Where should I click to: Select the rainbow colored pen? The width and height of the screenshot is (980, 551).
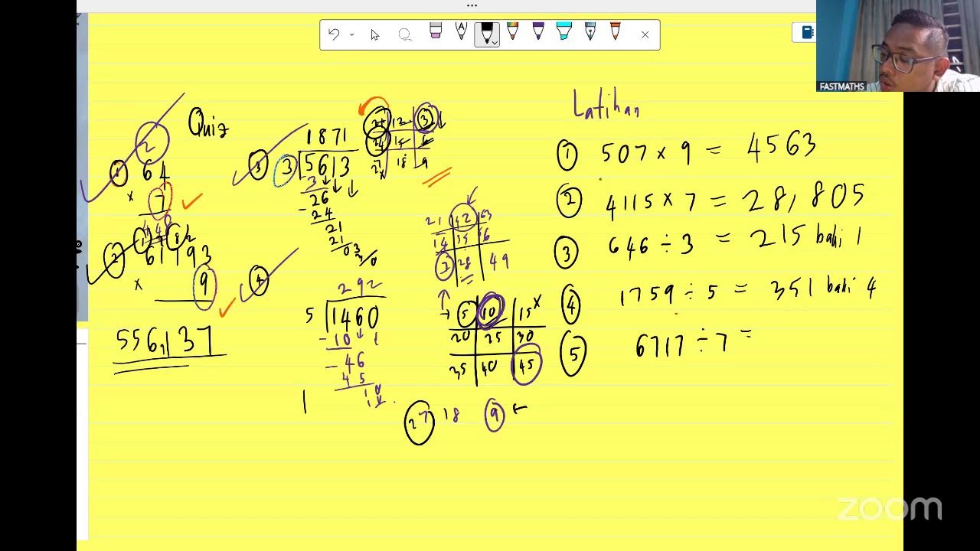click(513, 31)
